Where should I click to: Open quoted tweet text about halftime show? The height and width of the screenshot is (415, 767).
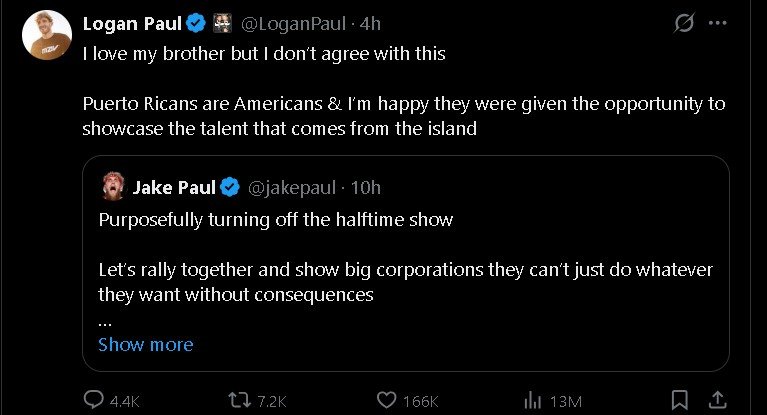click(275, 220)
